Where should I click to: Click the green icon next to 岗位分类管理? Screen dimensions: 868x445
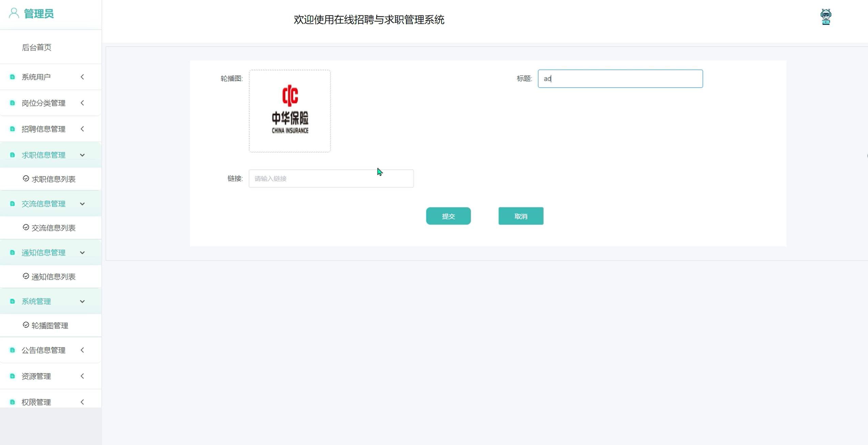[13, 103]
